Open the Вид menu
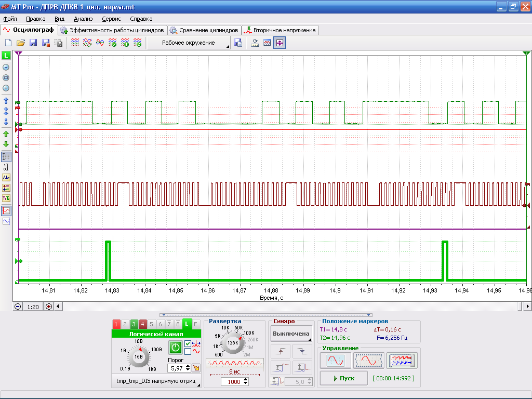The width and height of the screenshot is (532, 399). (x=59, y=19)
